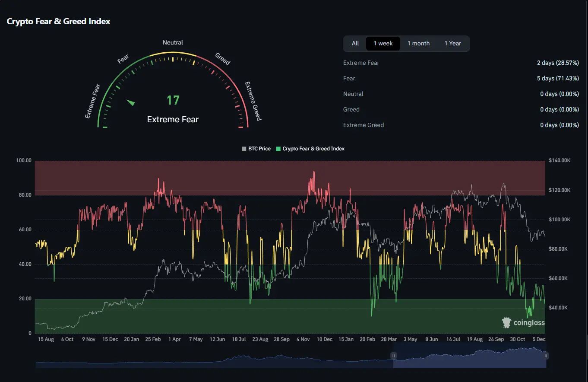This screenshot has width=588, height=382.
Task: Click the green gauge needle pointer
Action: click(x=130, y=102)
